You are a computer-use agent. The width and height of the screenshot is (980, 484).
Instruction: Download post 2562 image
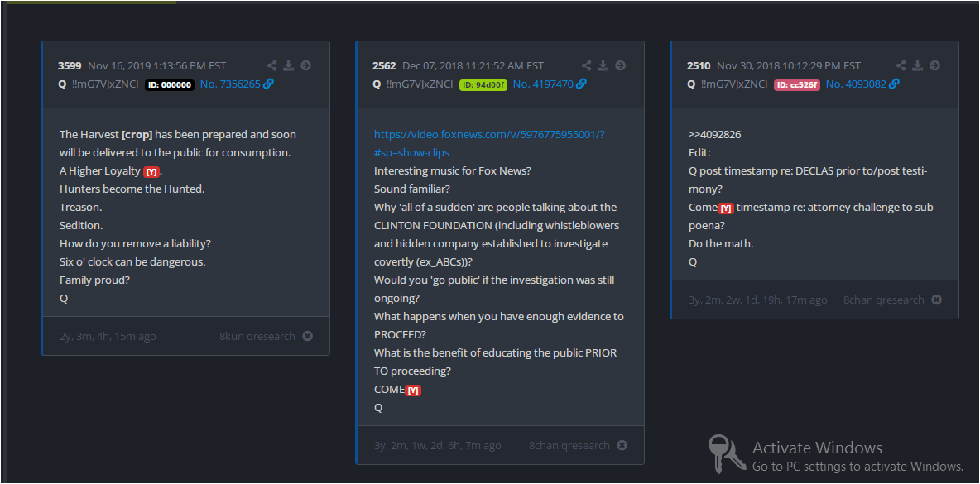tap(603, 65)
